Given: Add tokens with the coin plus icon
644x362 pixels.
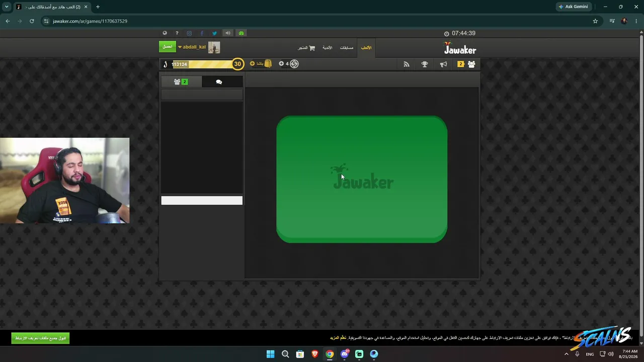Looking at the screenshot, I should coord(281,64).
